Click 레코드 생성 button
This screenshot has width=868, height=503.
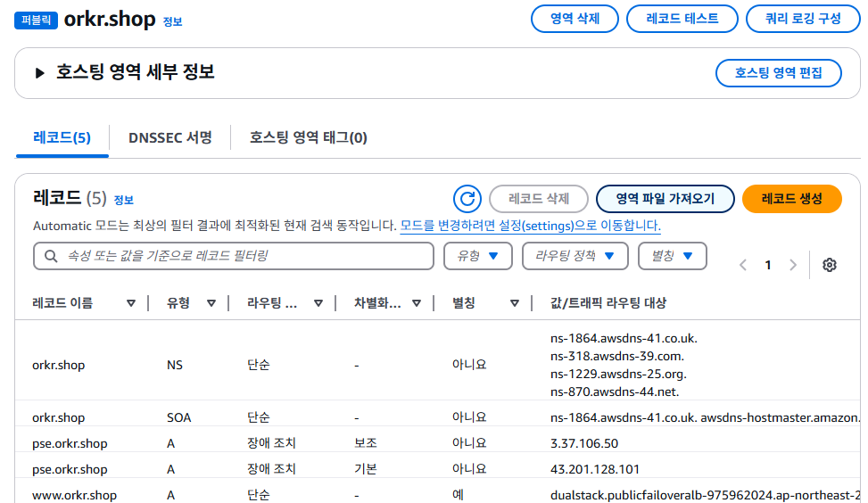click(x=791, y=199)
